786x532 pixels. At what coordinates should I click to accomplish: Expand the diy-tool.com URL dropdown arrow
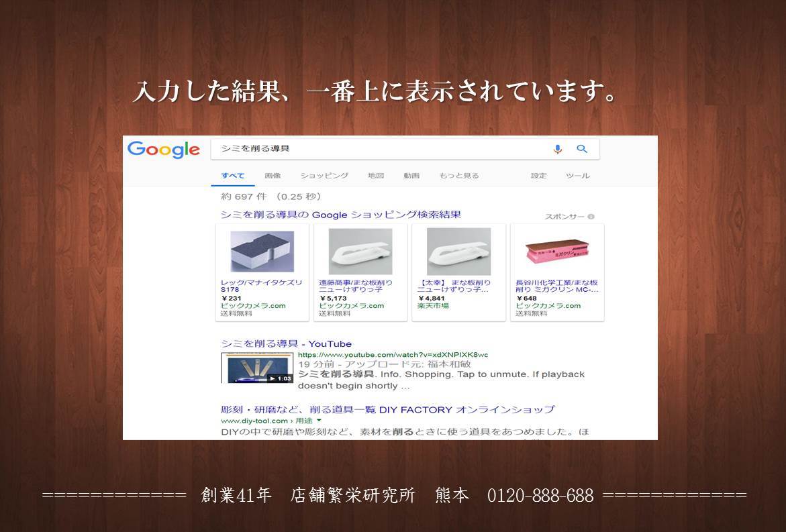pos(319,420)
